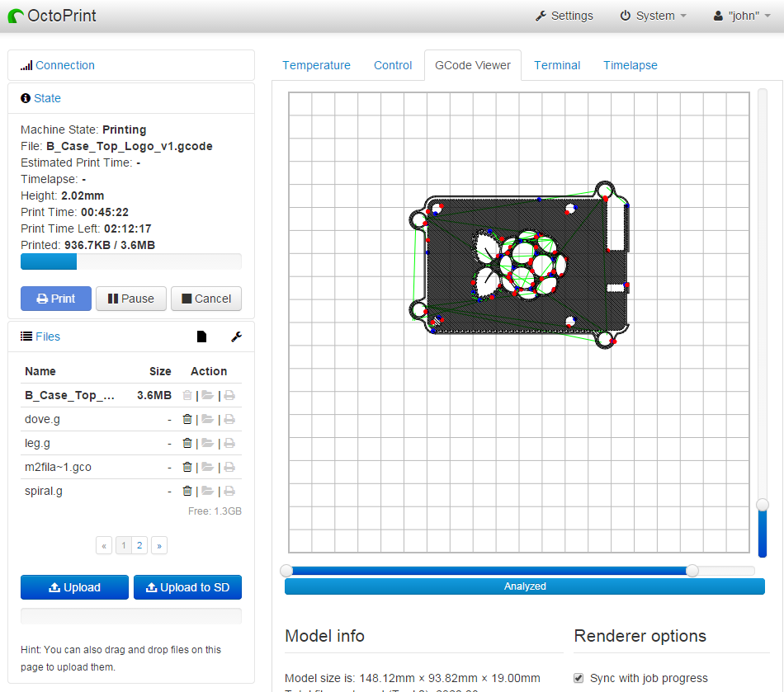This screenshot has width=784, height=692.
Task: Click the file icon in Files header
Action: pos(201,337)
